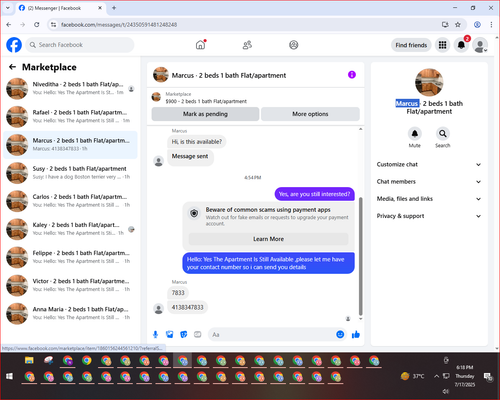The image size is (500, 400).
Task: Expand Chat members section
Action: point(429,182)
